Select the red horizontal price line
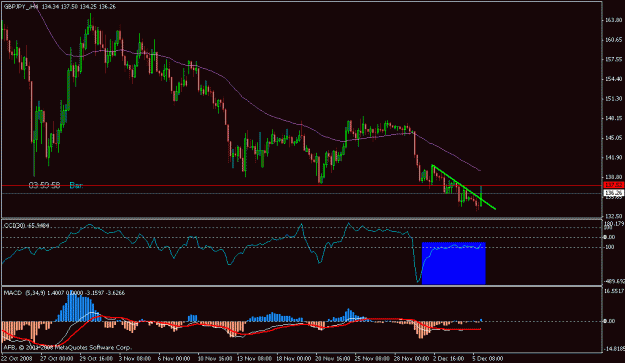Screen dimensions: 625x363 click(x=301, y=186)
